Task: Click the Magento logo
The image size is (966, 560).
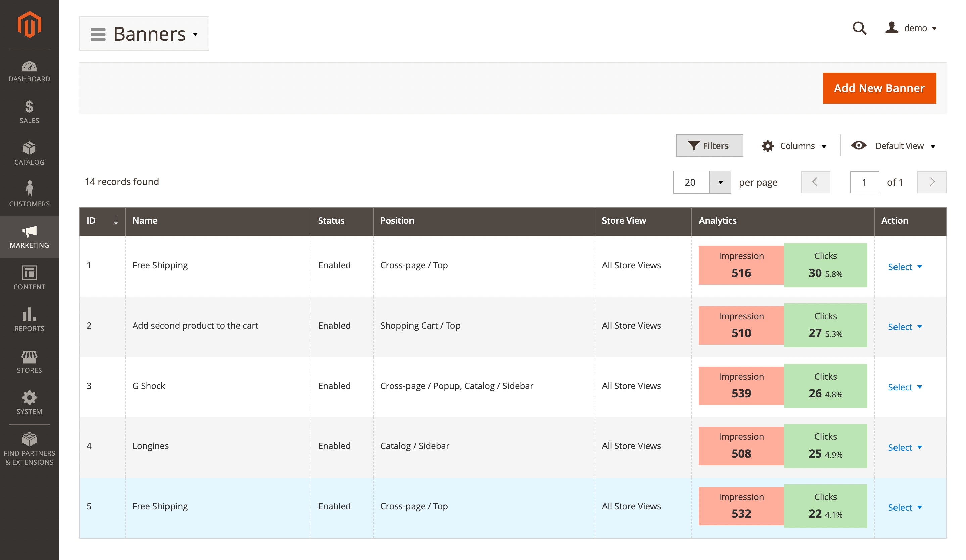Action: coord(29,24)
